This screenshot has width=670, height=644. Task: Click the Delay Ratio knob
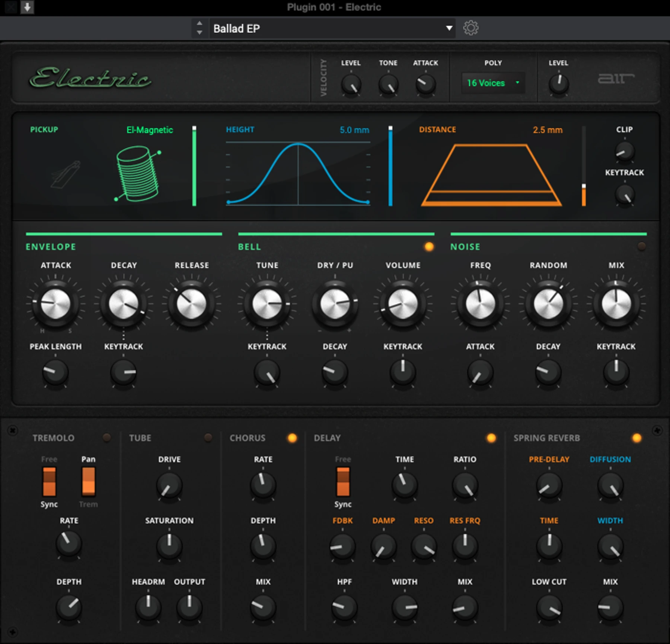[465, 486]
